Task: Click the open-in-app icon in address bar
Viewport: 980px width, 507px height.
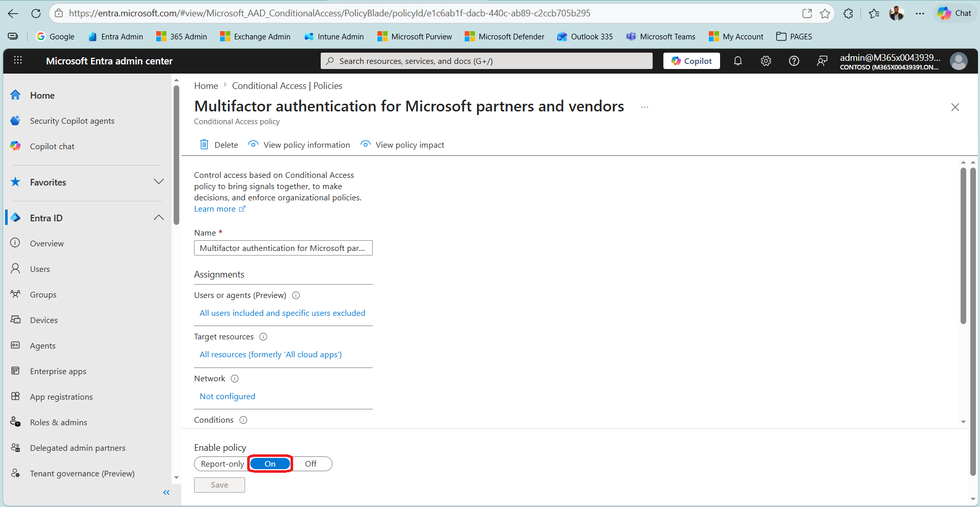Action: [x=807, y=13]
